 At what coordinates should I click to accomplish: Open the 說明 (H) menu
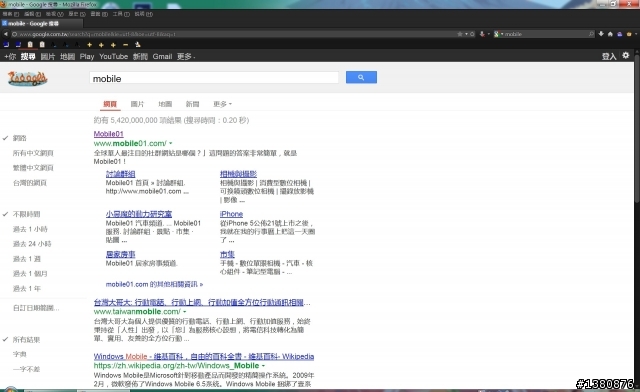click(144, 14)
